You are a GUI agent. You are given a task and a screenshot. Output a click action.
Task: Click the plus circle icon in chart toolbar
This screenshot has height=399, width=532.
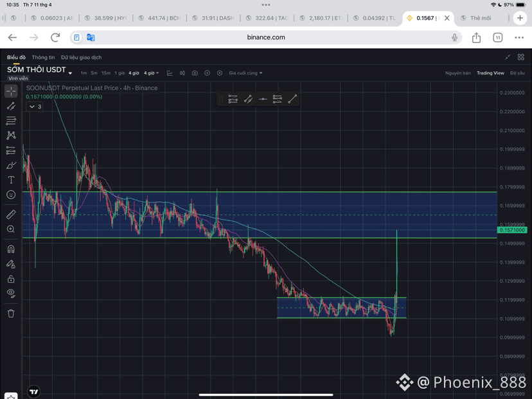coord(208,73)
